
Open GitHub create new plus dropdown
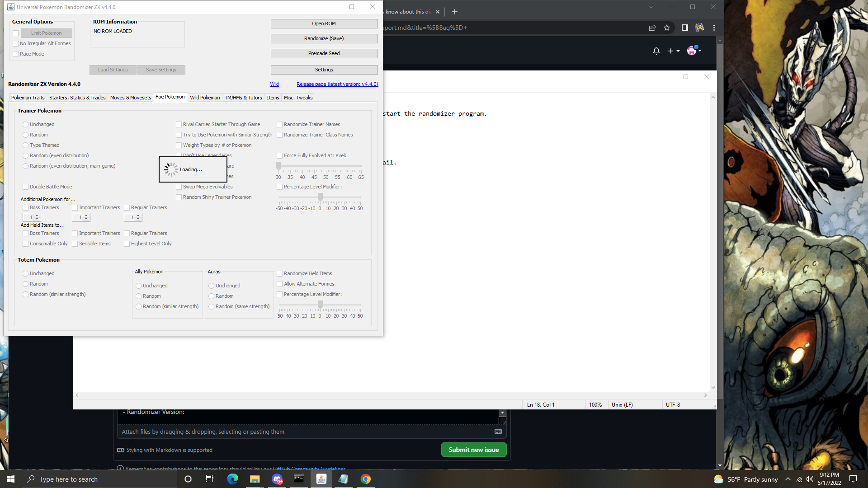click(674, 51)
